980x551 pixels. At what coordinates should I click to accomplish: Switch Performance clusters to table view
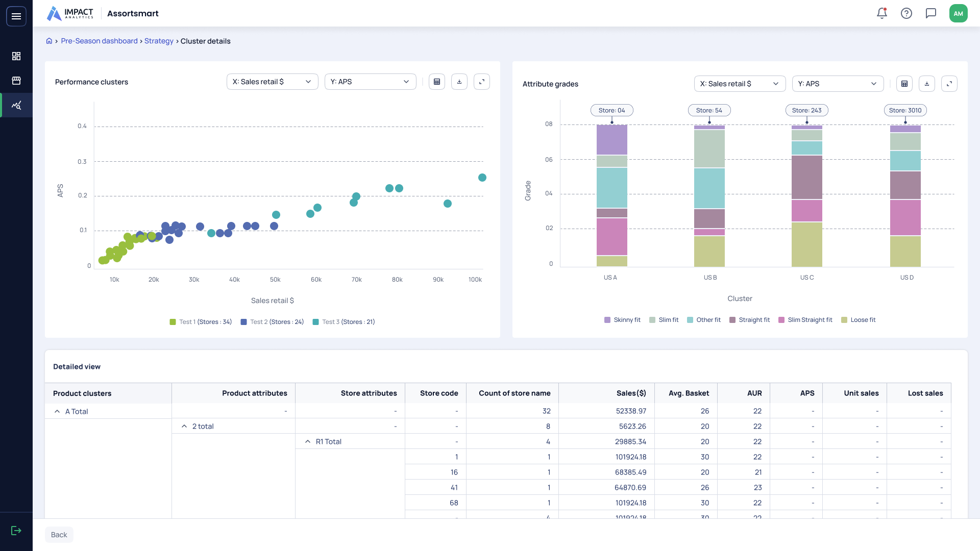tap(436, 82)
